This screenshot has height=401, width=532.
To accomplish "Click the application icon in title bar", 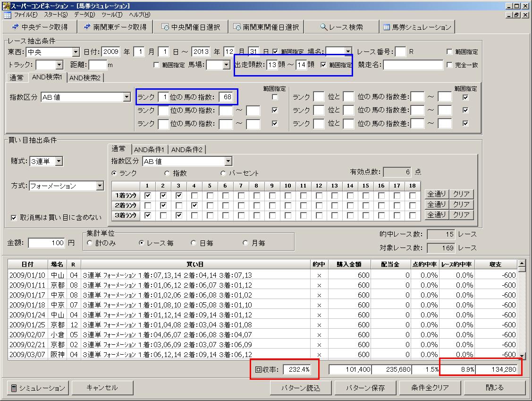I will tap(6, 6).
